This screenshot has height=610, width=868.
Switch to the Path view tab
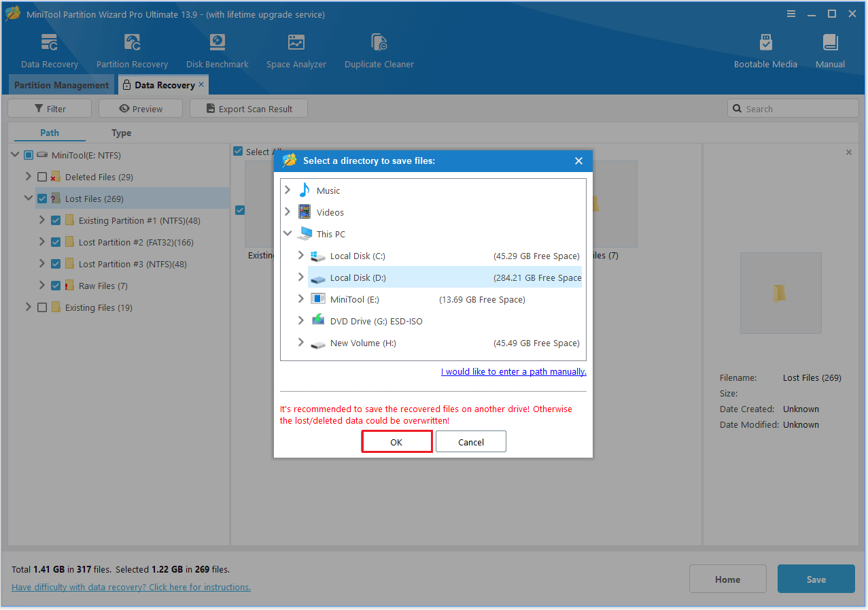click(x=50, y=133)
